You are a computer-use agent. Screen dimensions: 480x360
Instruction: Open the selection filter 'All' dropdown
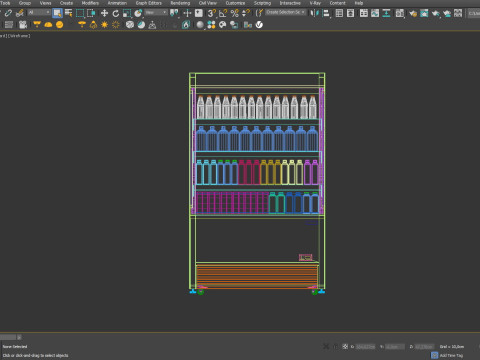pos(39,13)
